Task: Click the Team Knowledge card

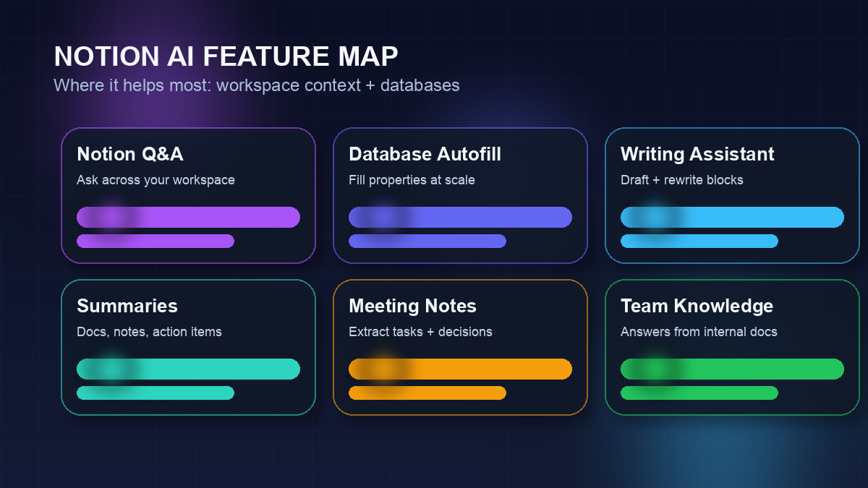Action: point(732,347)
